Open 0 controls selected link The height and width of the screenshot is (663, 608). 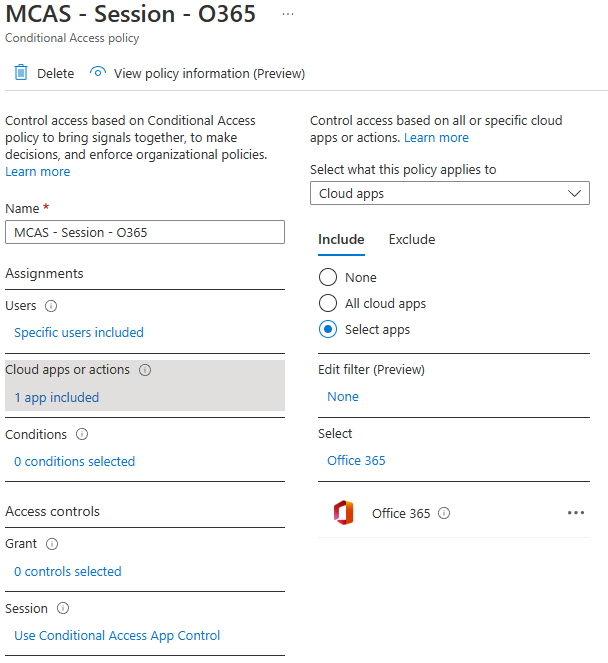68,571
